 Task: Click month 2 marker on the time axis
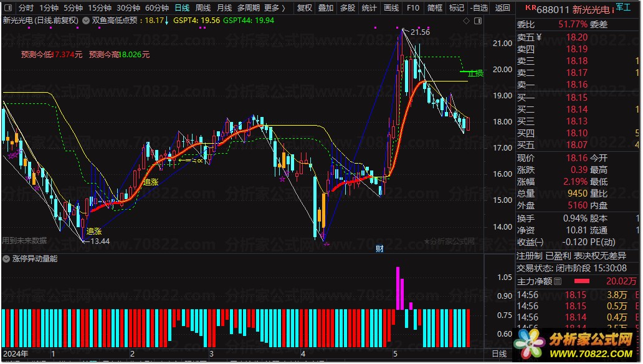click(x=132, y=354)
